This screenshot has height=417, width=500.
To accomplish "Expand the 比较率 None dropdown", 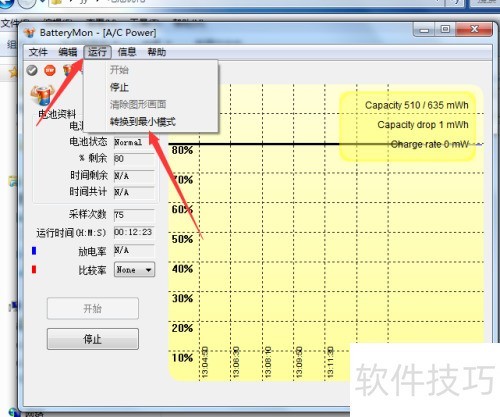I will pyautogui.click(x=134, y=270).
